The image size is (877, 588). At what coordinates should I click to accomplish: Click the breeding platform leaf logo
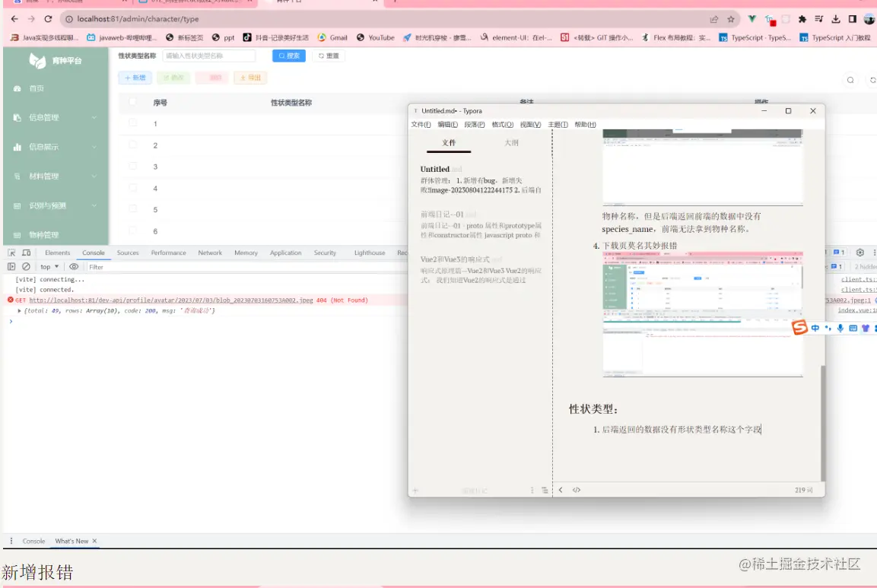click(x=37, y=60)
